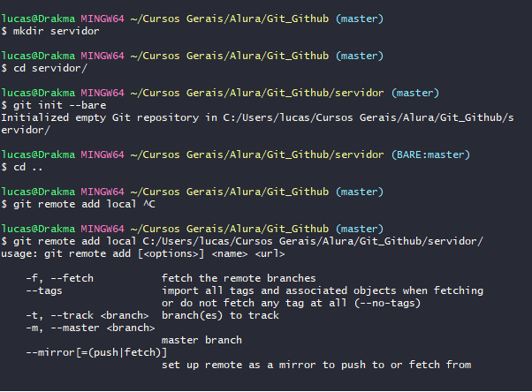Click the '--tags' option text
Image resolution: width=532 pixels, height=392 pixels.
[x=44, y=290]
